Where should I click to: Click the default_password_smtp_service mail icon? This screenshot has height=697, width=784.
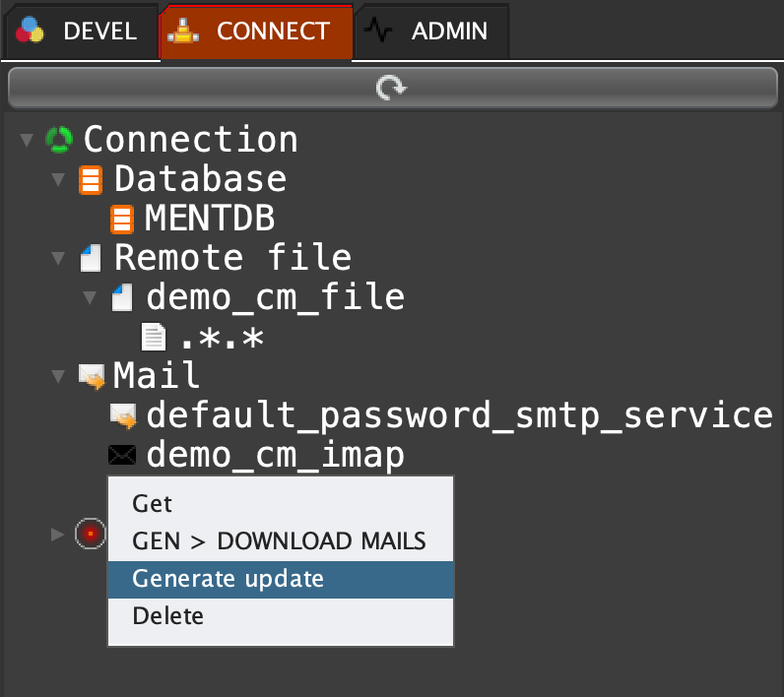pyautogui.click(x=122, y=415)
